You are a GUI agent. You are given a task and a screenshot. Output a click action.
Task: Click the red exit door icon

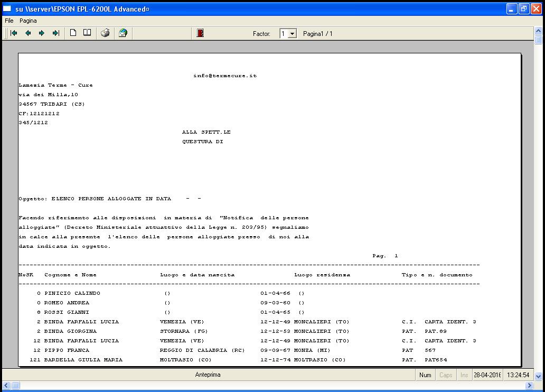pos(200,33)
